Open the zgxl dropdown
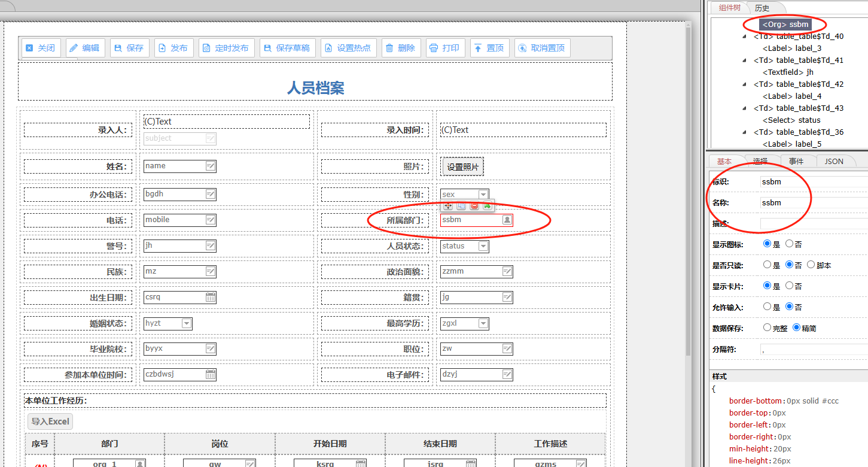Screen dimensions: 868x467 (483, 323)
